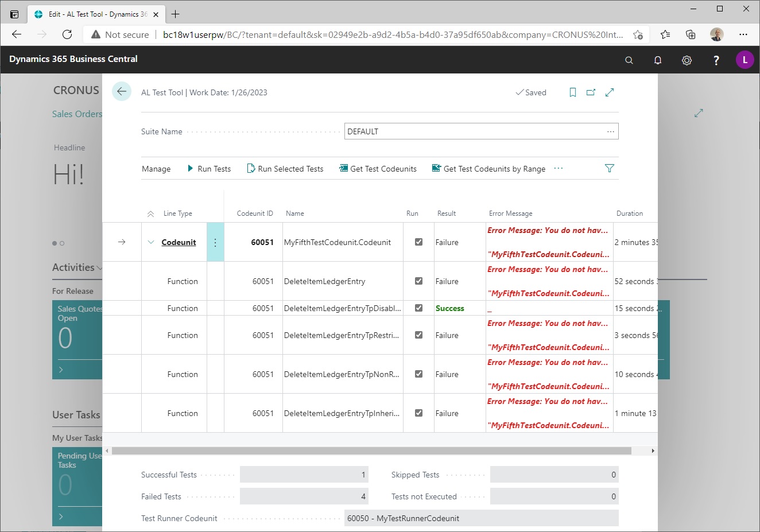Click Get Test Codeunits by Range action
This screenshot has width=760, height=532.
[x=488, y=169]
